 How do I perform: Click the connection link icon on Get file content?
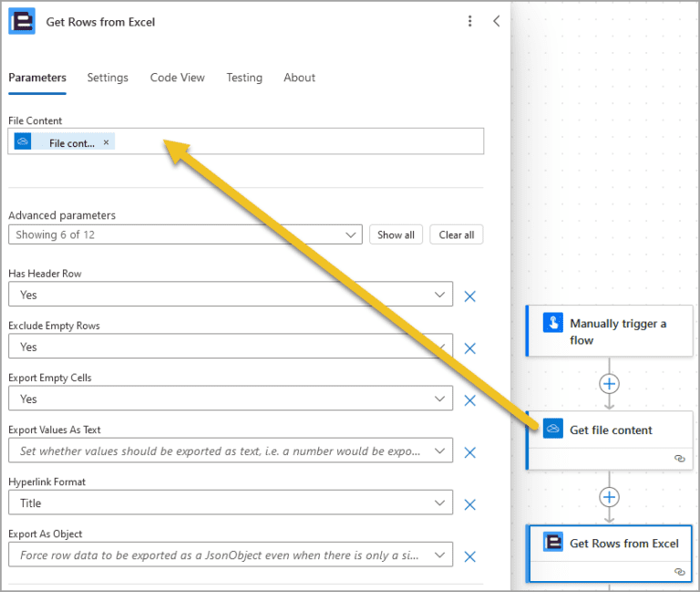(679, 459)
